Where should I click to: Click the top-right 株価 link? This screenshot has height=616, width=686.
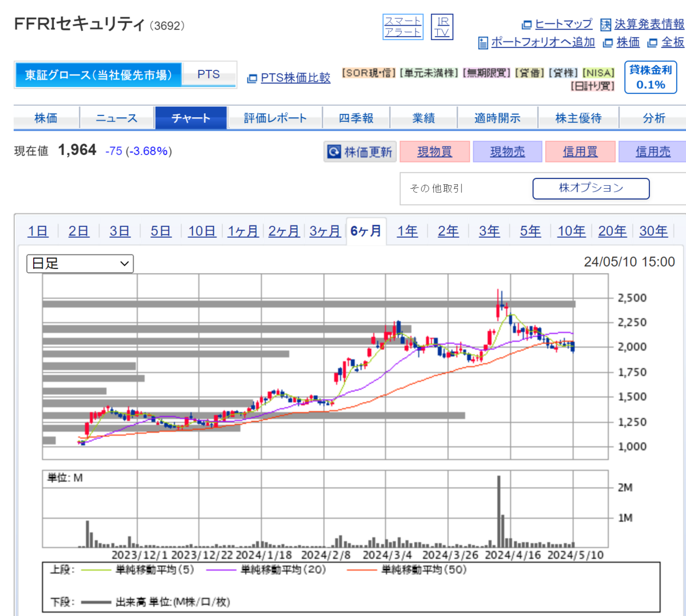coord(628,42)
